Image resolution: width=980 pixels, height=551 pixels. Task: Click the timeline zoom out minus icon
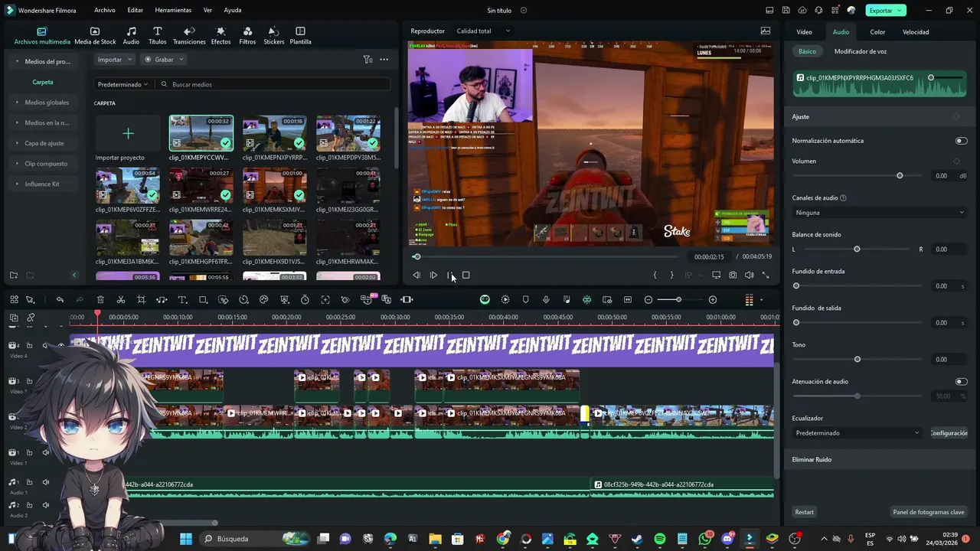pos(648,299)
